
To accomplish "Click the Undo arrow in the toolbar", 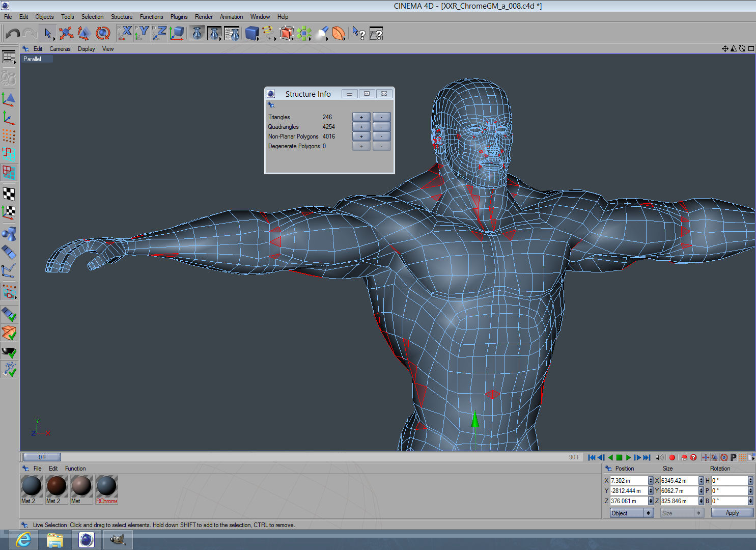I will point(13,34).
